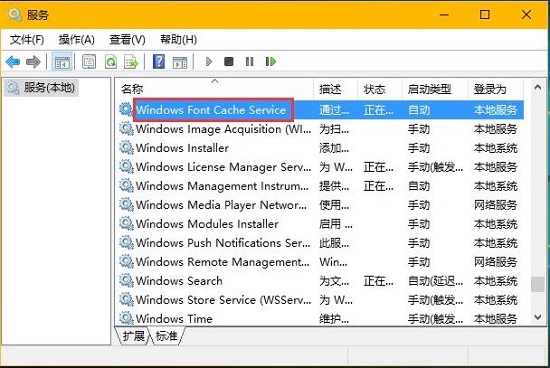
Task: Select Windows Image Acquisition (WI... service
Action: pos(321,129)
